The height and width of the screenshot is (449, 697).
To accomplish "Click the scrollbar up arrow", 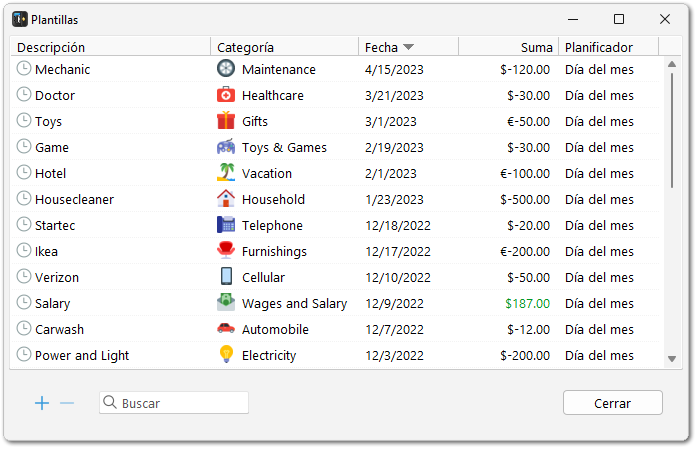I will click(672, 64).
